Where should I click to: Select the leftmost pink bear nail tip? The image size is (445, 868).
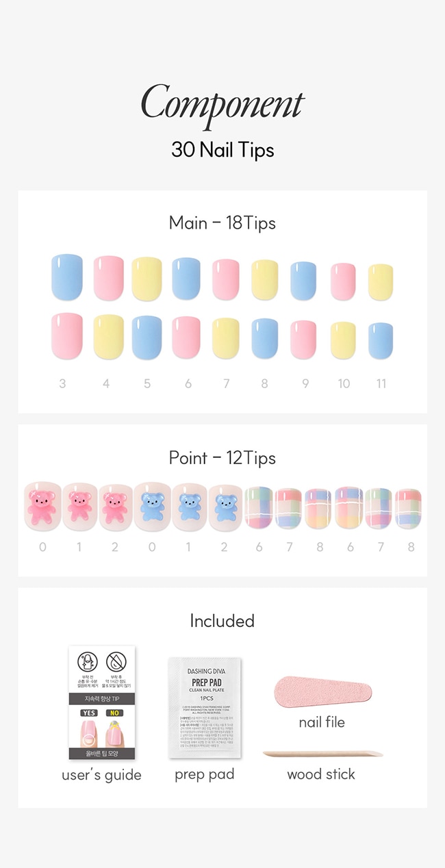pos(42,507)
